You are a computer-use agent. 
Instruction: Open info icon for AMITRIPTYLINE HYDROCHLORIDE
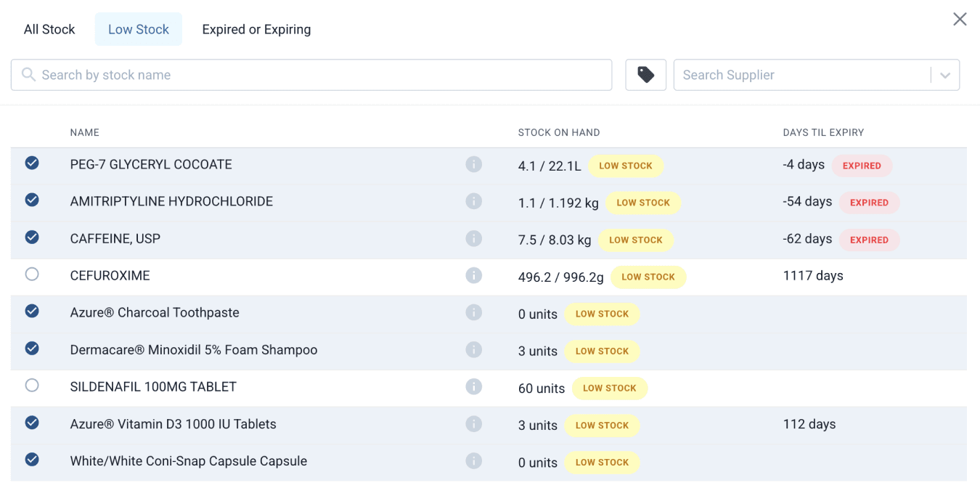(474, 202)
